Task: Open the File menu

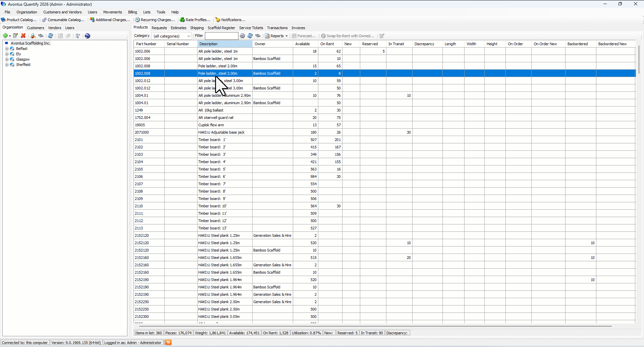Action: click(7, 12)
